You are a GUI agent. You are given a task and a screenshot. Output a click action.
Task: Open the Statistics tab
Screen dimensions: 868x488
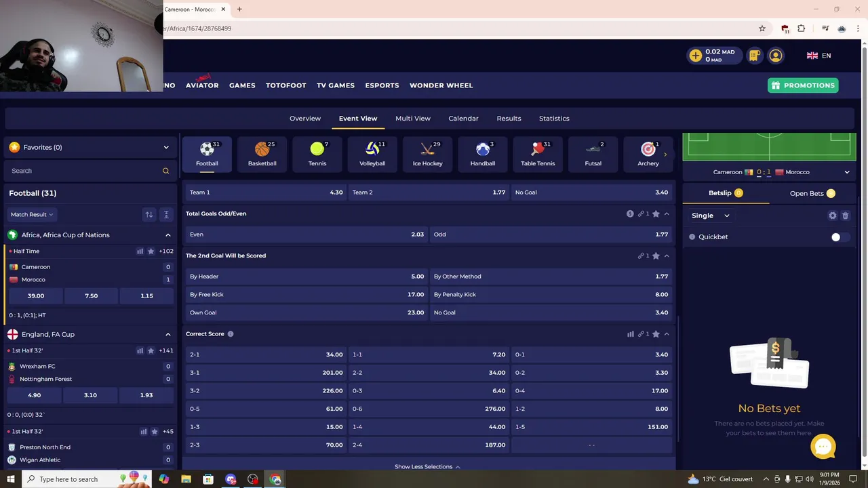(554, 118)
